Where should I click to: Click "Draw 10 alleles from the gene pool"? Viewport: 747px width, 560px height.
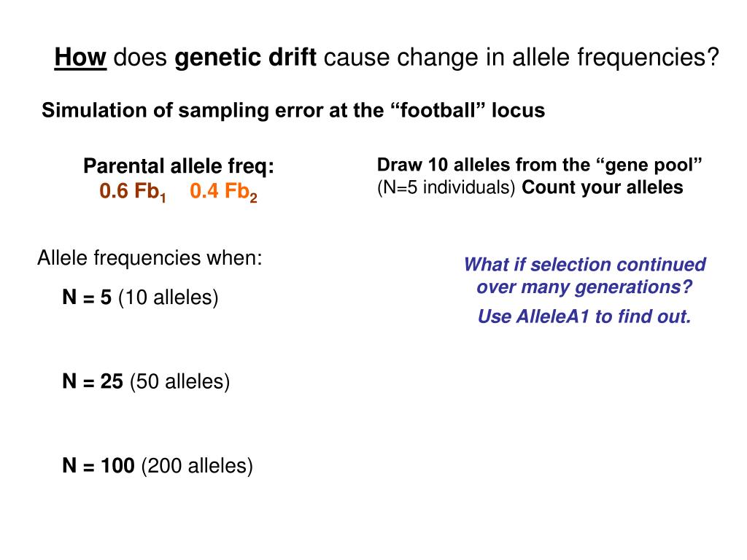(x=540, y=165)
